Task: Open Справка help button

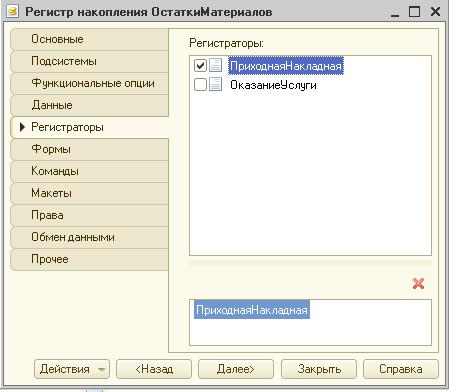Action: click(x=401, y=369)
